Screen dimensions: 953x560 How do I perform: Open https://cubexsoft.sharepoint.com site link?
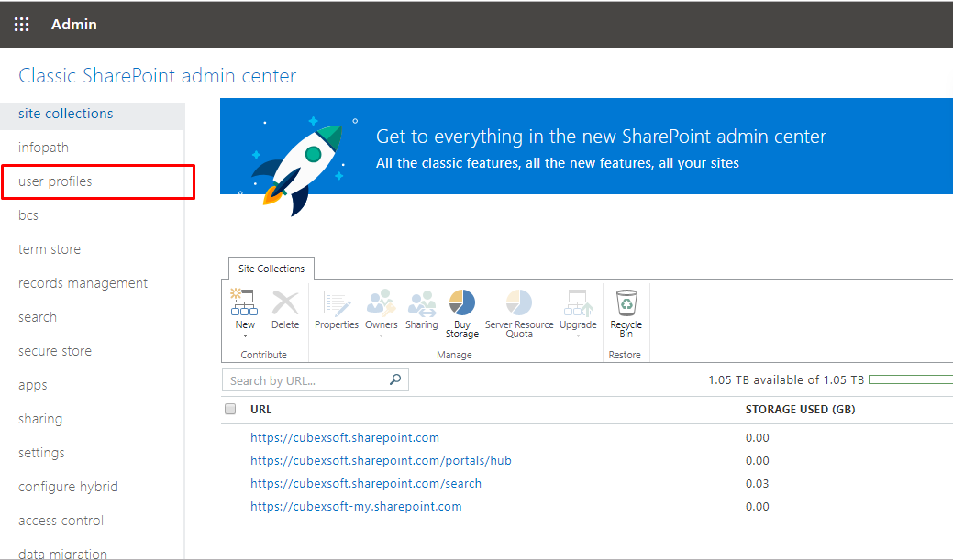(345, 438)
